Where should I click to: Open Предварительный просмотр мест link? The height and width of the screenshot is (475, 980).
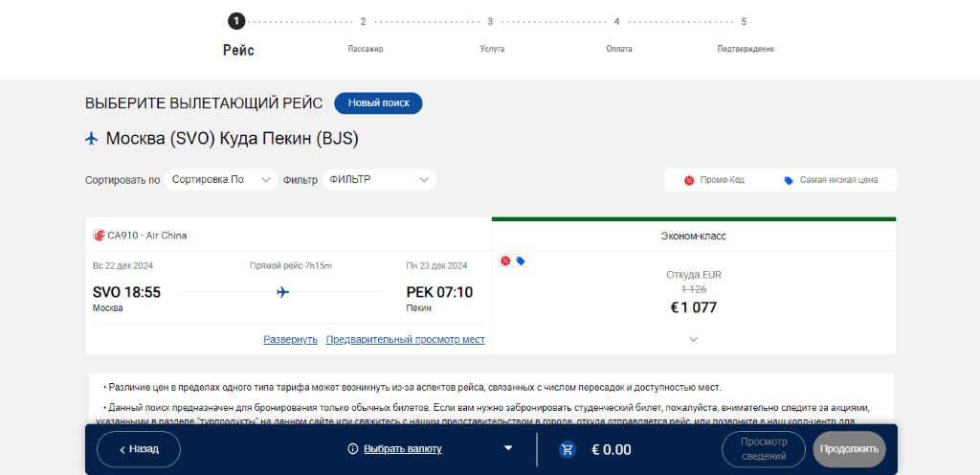coord(405,339)
